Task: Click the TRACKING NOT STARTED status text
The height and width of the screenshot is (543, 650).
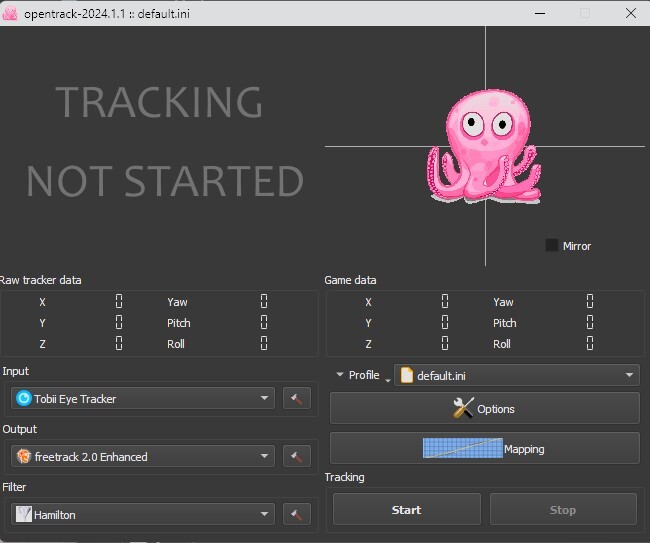Action: pyautogui.click(x=165, y=141)
